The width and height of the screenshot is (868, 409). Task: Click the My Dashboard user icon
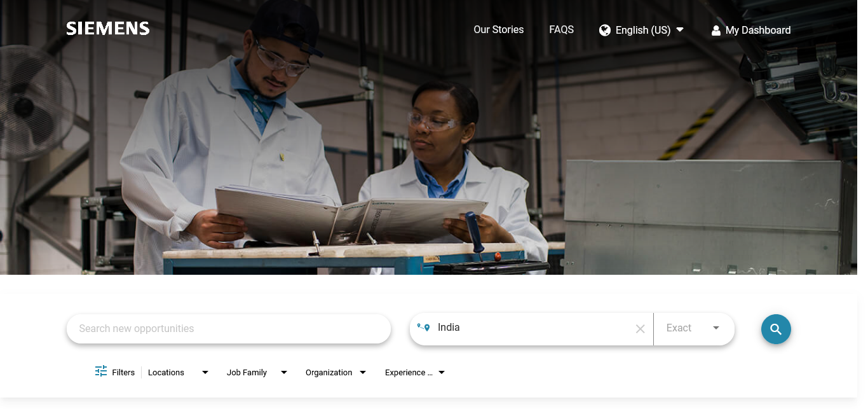(716, 31)
